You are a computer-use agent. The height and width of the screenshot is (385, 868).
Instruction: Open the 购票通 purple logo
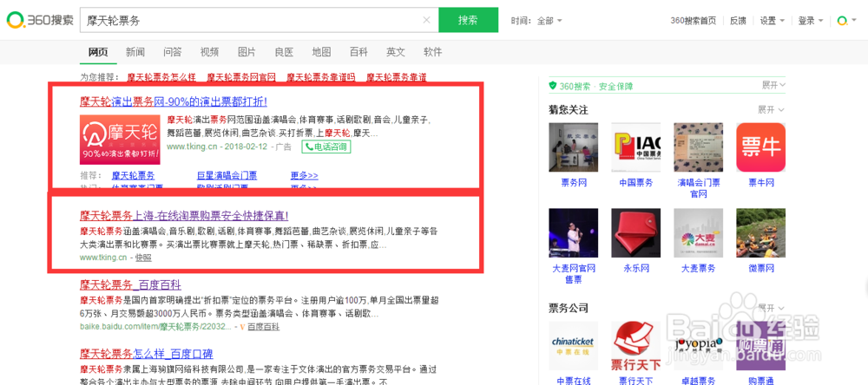pyautogui.click(x=760, y=346)
